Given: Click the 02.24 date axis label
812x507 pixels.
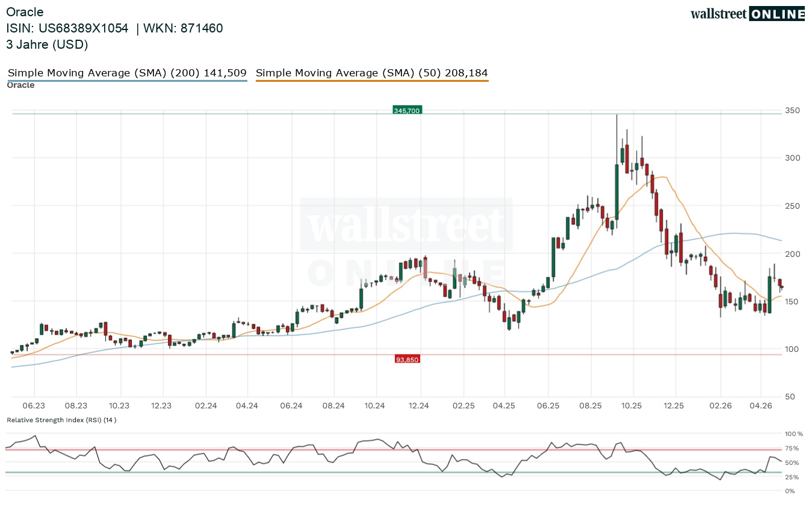Looking at the screenshot, I should (x=206, y=406).
